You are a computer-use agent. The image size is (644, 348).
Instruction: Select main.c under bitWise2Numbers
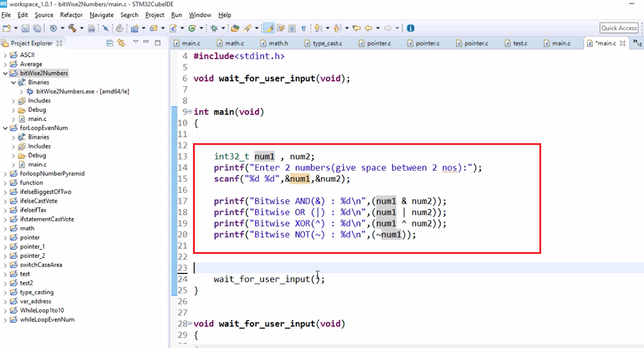[x=37, y=119]
